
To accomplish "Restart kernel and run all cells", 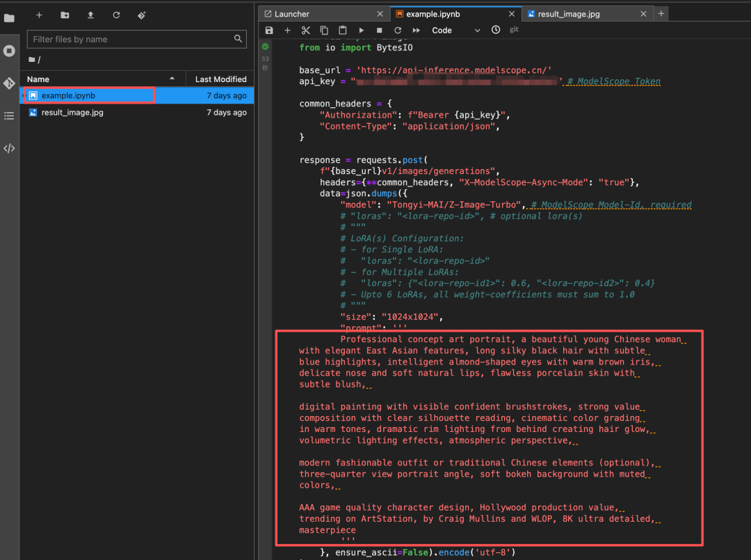I will 416,31.
